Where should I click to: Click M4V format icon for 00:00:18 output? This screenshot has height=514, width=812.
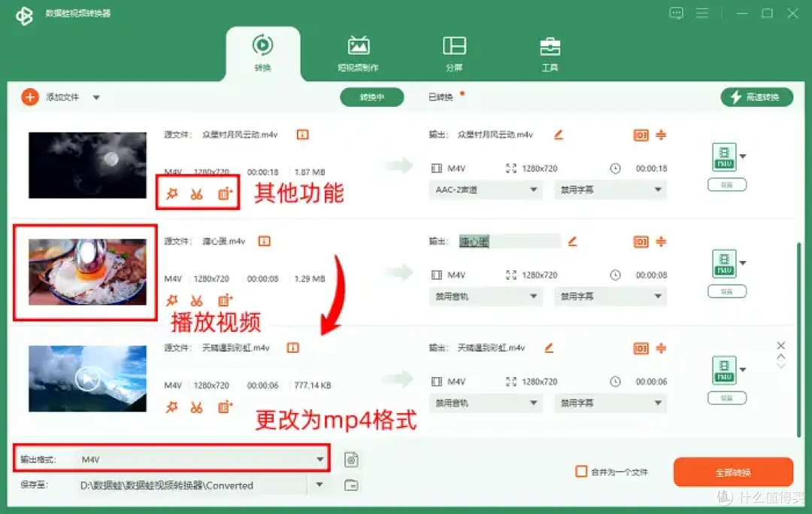[724, 157]
